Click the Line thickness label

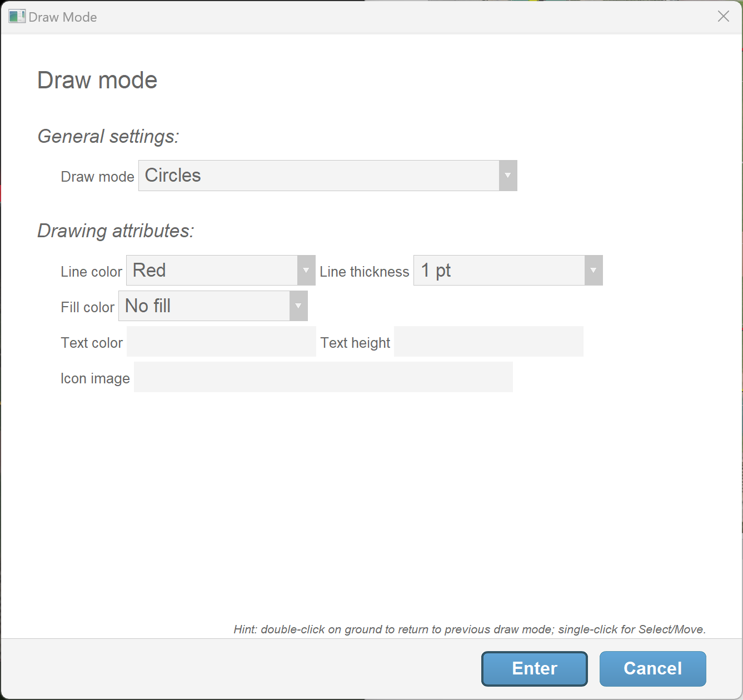pyautogui.click(x=364, y=272)
